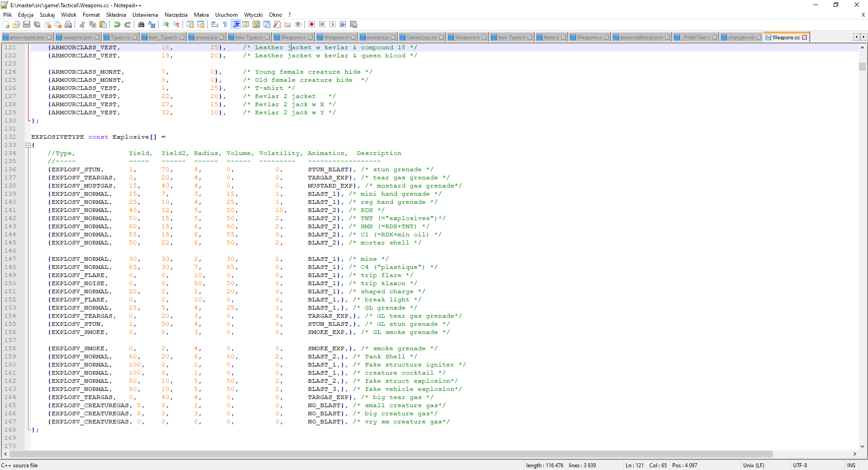Click the Print toolbar icon
The width and height of the screenshot is (868, 470).
click(x=68, y=24)
